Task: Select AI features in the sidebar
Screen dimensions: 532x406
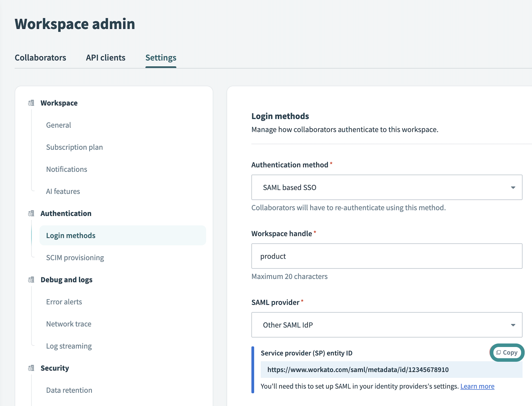Action: pyautogui.click(x=63, y=191)
